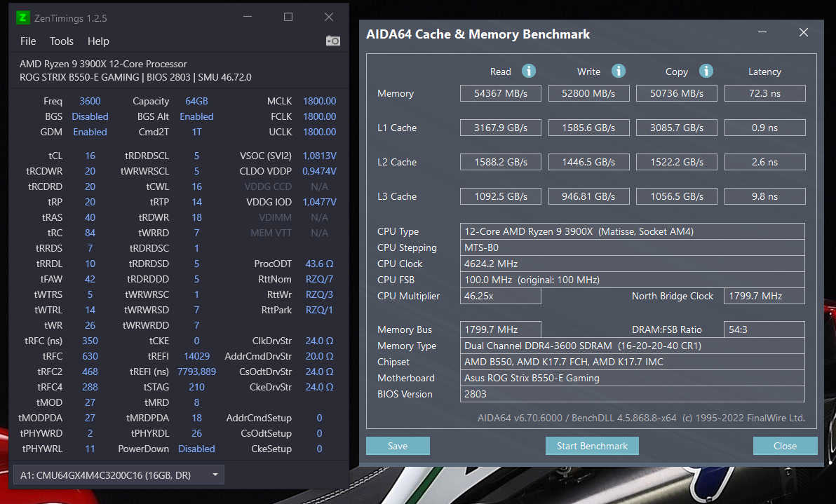This screenshot has width=836, height=504.
Task: Close the AIDA64 benchmark window with X
Action: point(804,32)
